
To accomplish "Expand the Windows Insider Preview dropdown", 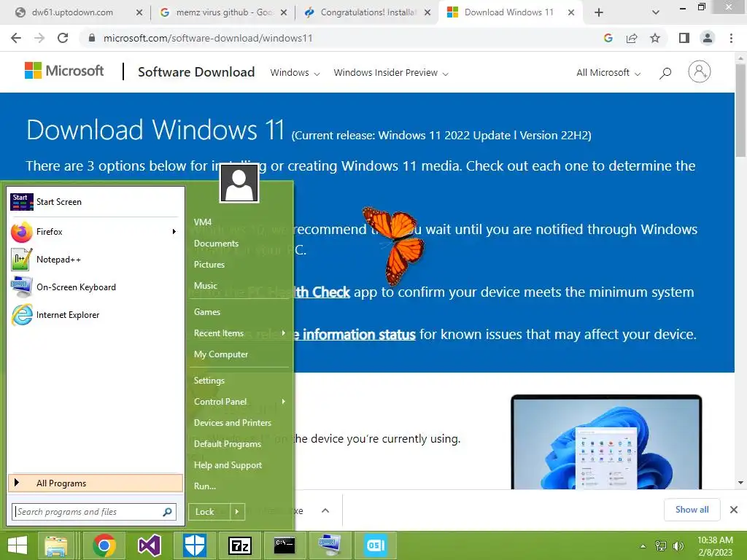I will point(391,73).
